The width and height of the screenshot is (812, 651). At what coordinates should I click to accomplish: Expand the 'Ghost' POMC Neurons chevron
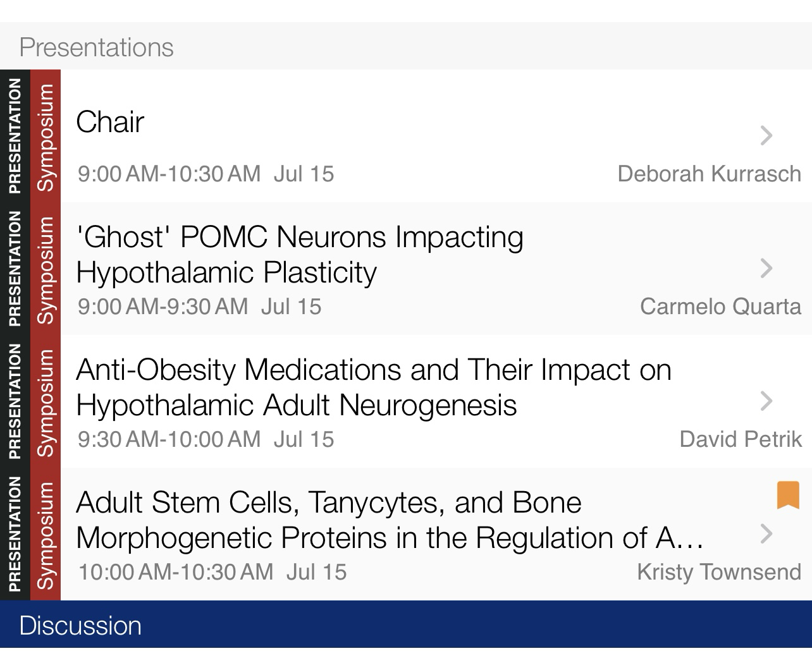(766, 268)
